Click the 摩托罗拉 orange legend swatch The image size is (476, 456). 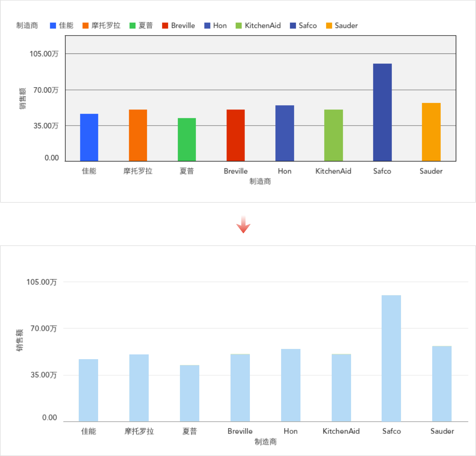point(86,25)
